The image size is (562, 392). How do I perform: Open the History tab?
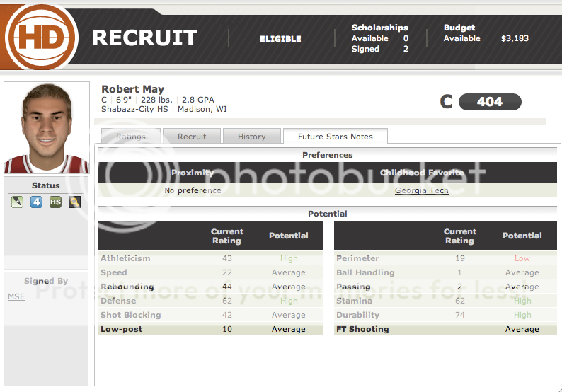pyautogui.click(x=251, y=137)
